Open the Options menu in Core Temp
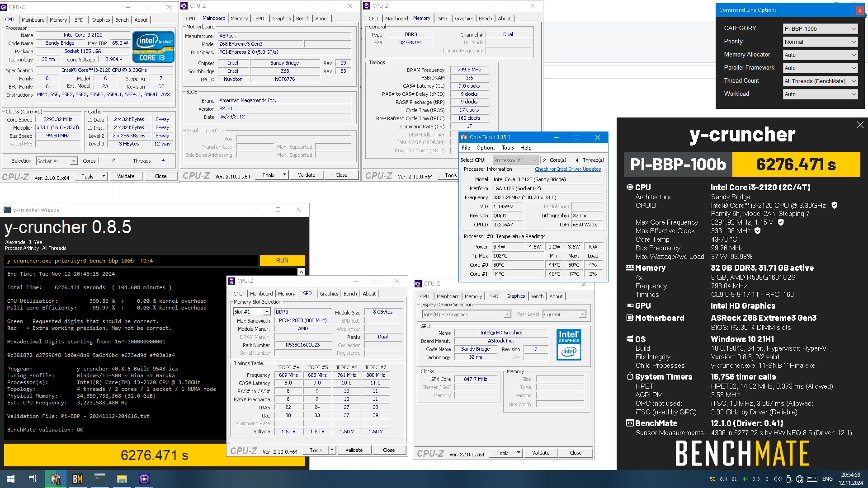The image size is (868, 488). (486, 148)
